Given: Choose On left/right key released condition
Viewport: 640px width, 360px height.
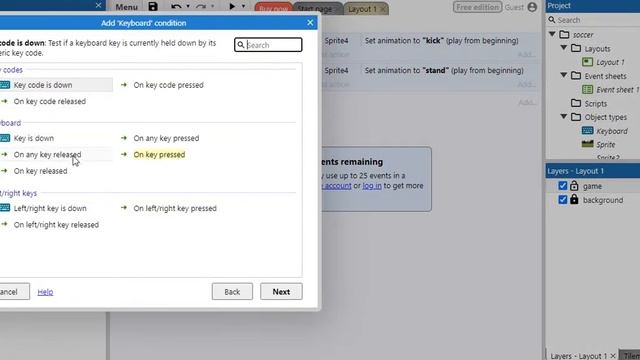Looking at the screenshot, I should coord(56,224).
